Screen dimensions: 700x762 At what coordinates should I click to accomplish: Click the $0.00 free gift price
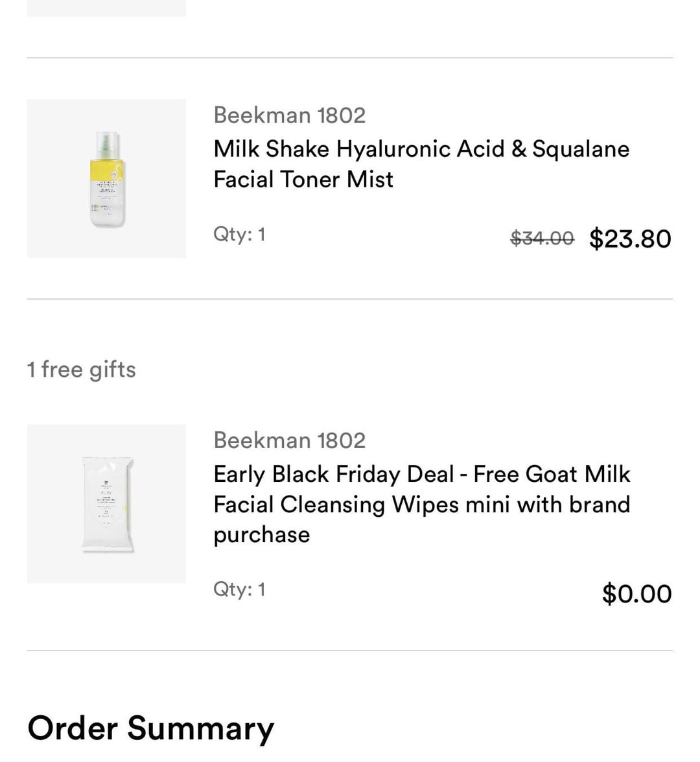(x=636, y=594)
